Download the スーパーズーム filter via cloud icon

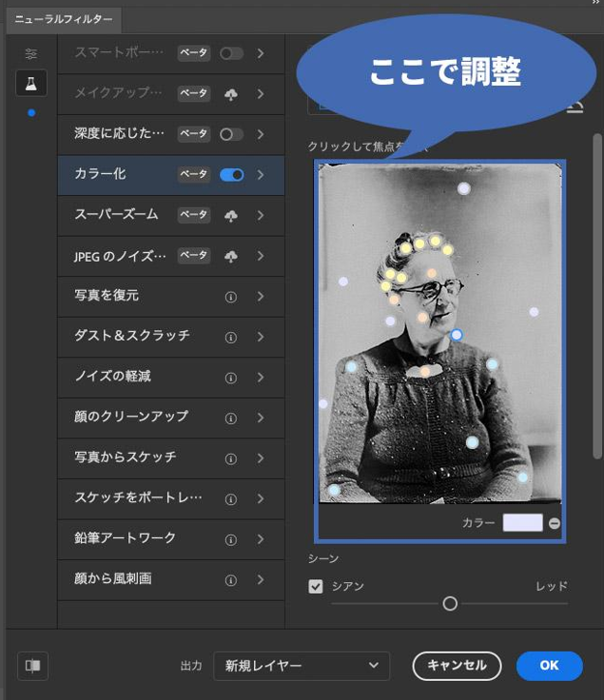tap(231, 216)
